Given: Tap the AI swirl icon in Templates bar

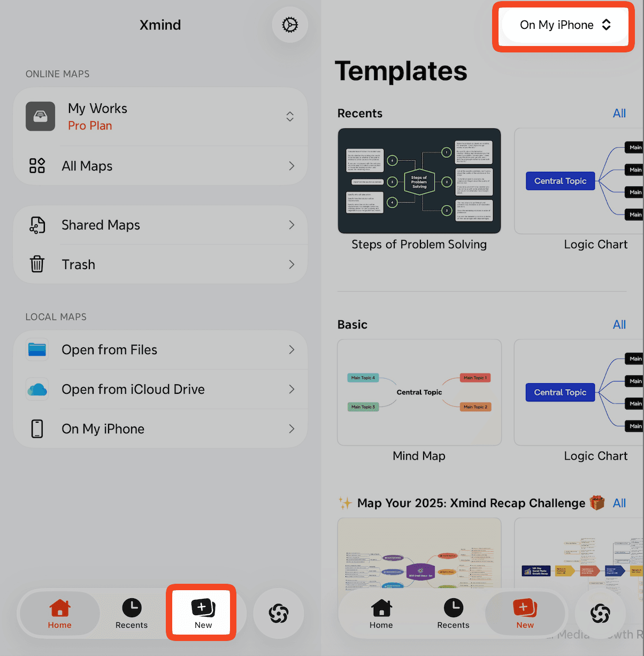Looking at the screenshot, I should (600, 613).
